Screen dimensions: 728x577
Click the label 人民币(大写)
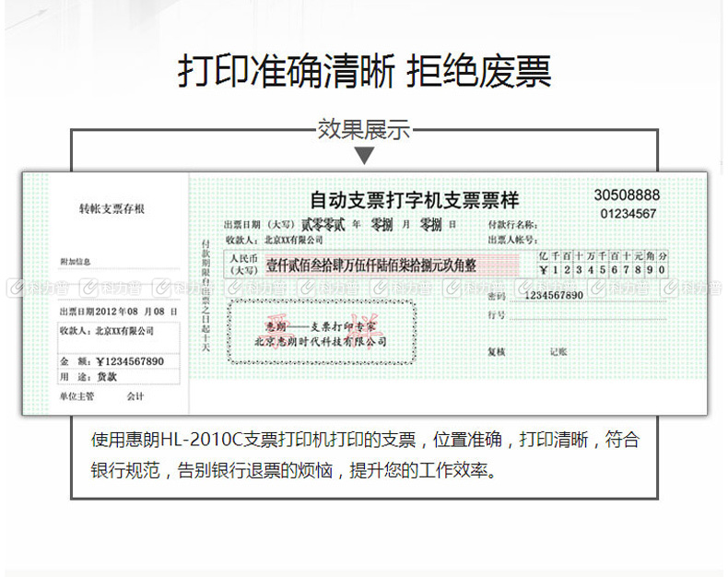[x=244, y=265]
